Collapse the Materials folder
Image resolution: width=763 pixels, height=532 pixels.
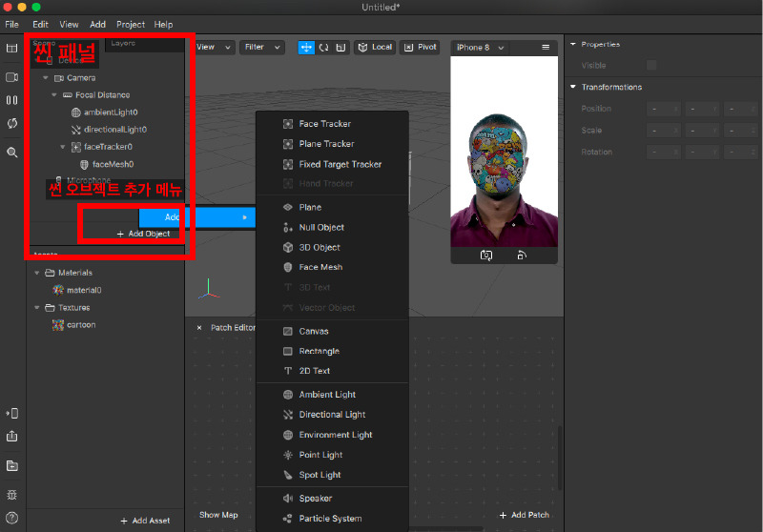[x=37, y=273]
